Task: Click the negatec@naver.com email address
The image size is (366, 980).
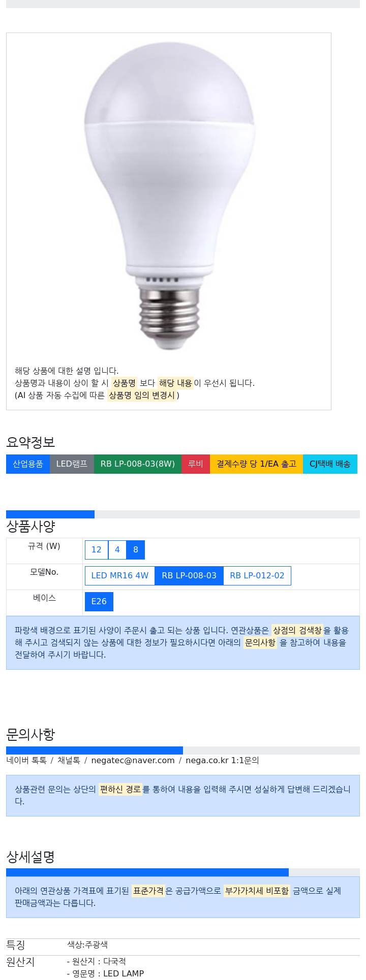Action: (133, 761)
